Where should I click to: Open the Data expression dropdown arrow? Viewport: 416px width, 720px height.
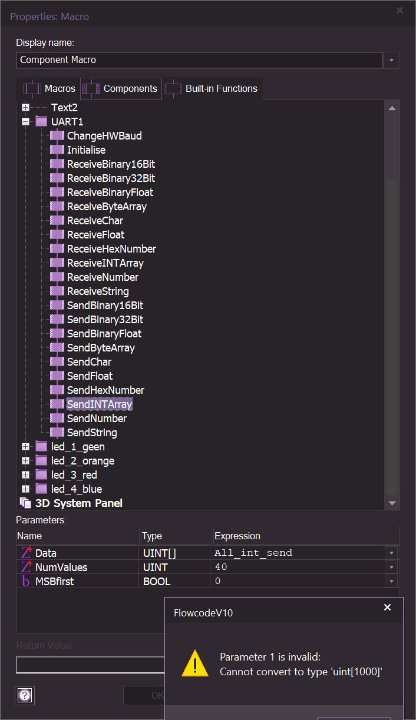tap(391, 553)
